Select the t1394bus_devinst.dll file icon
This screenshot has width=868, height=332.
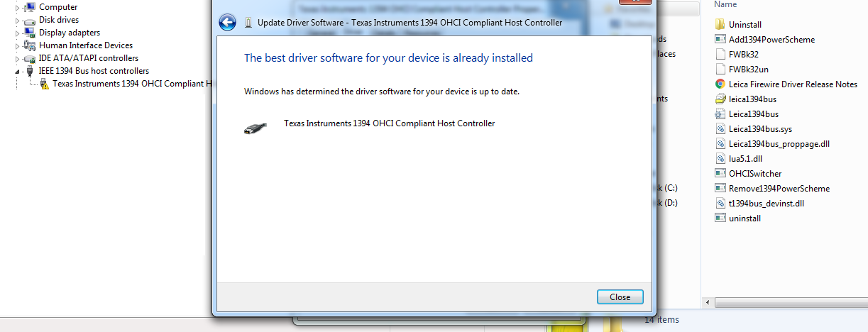[720, 204]
